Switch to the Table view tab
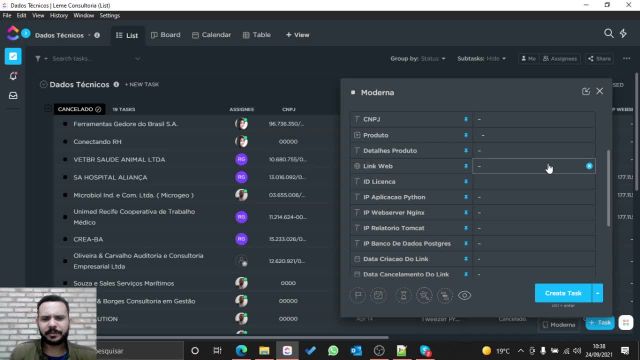The width and height of the screenshot is (640, 360). click(x=257, y=35)
